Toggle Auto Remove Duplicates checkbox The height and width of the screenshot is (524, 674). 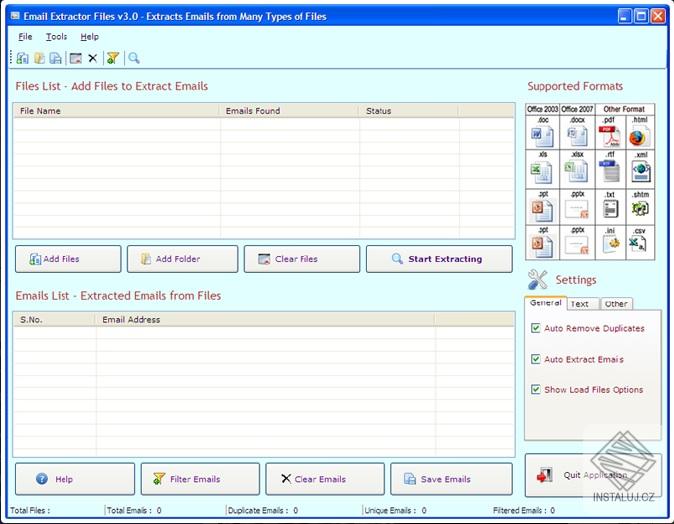click(x=536, y=328)
